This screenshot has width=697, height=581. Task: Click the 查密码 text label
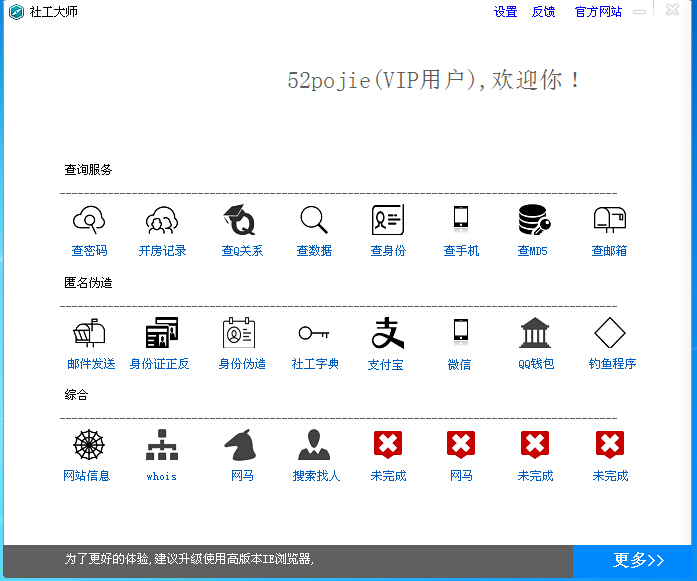(89, 251)
